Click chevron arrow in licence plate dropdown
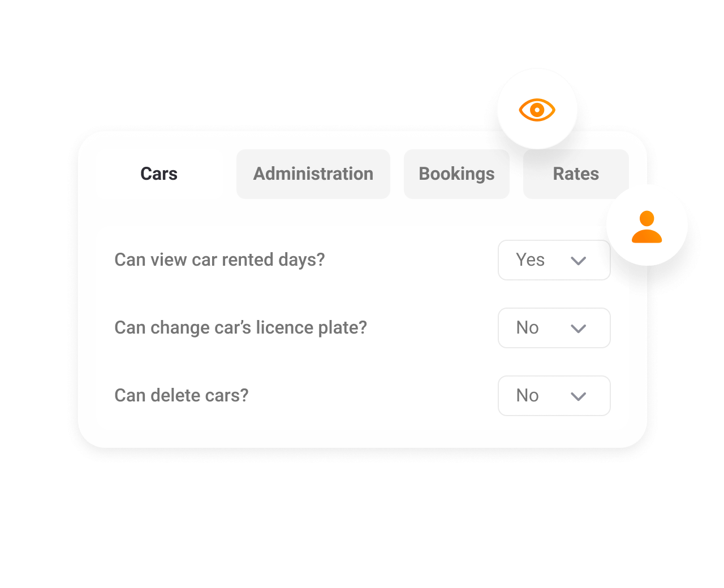This screenshot has width=724, height=588. click(578, 328)
